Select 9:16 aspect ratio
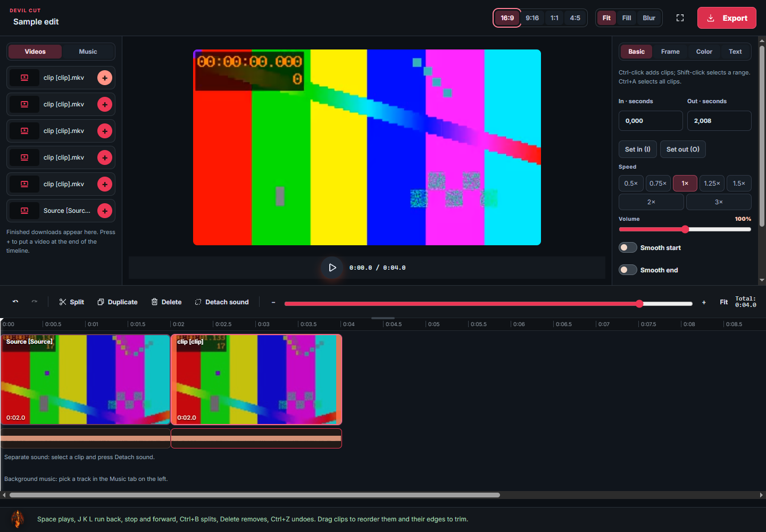 coord(532,18)
